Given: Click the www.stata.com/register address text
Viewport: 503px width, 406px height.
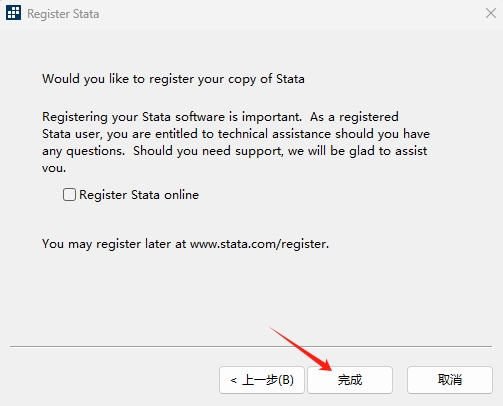Looking at the screenshot, I should coord(259,244).
